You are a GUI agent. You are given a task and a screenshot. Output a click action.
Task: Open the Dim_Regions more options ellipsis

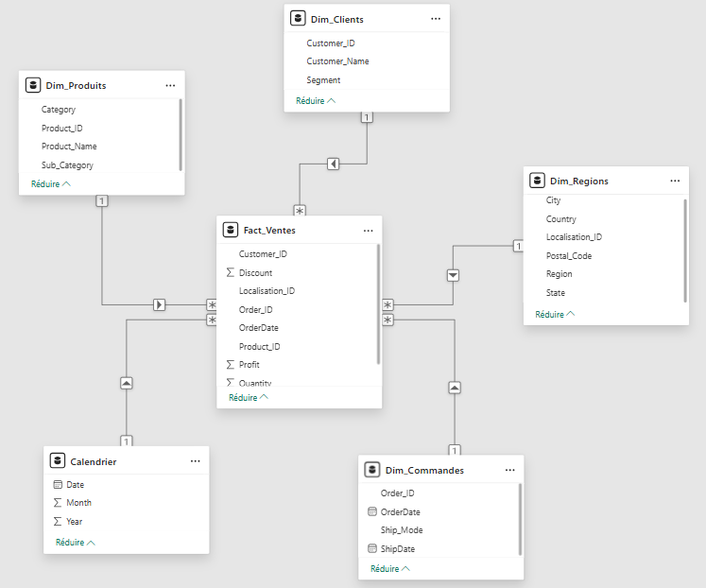pyautogui.click(x=675, y=181)
